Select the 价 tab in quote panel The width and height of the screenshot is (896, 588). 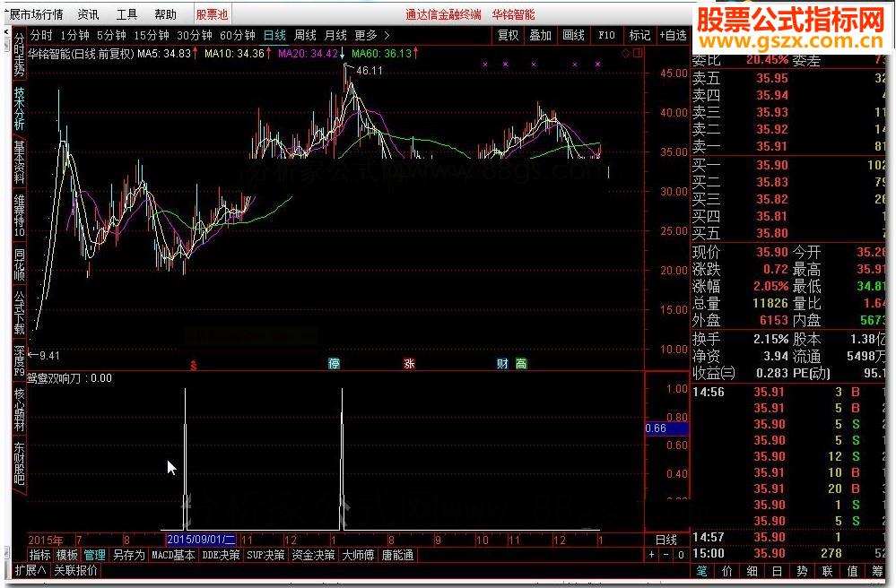[x=727, y=571]
